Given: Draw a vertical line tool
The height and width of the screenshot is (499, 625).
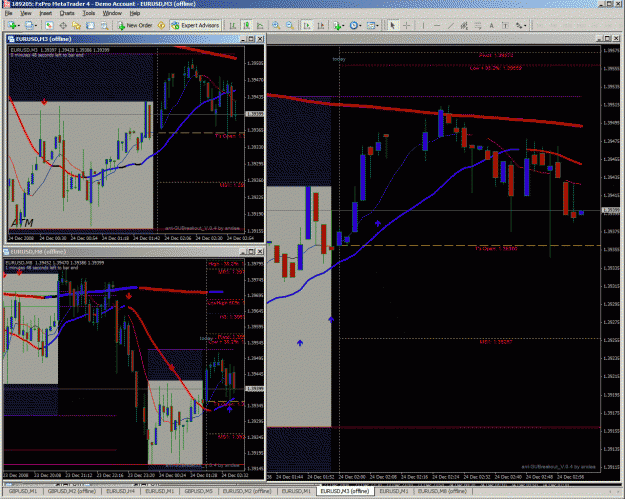Looking at the screenshot, I should pyautogui.click(x=423, y=26).
